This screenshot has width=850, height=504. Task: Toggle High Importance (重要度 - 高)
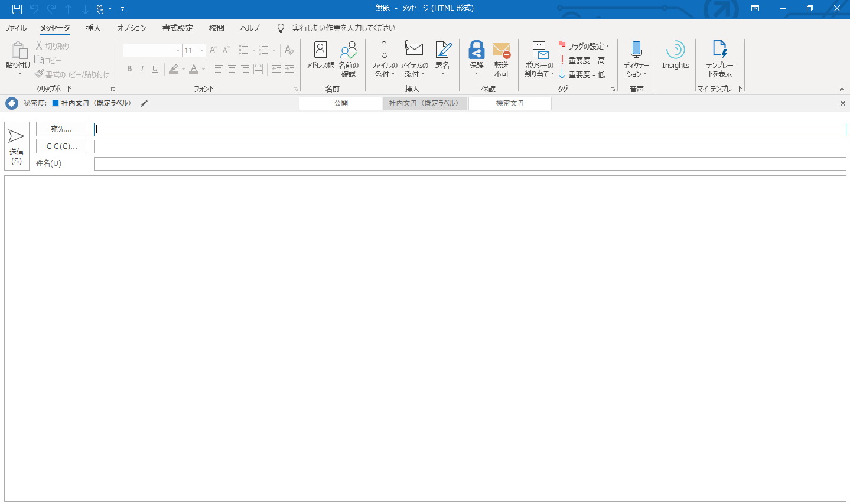(581, 60)
